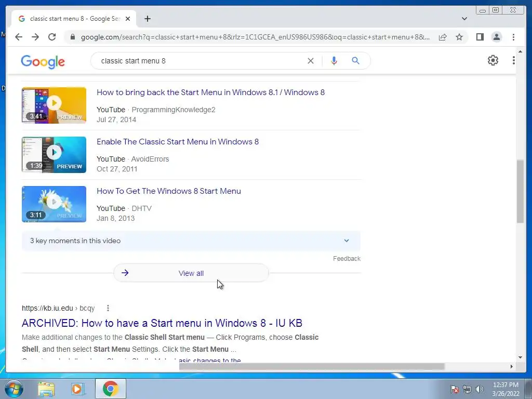Select the Google Search tab
This screenshot has height=399, width=532.
point(74,19)
